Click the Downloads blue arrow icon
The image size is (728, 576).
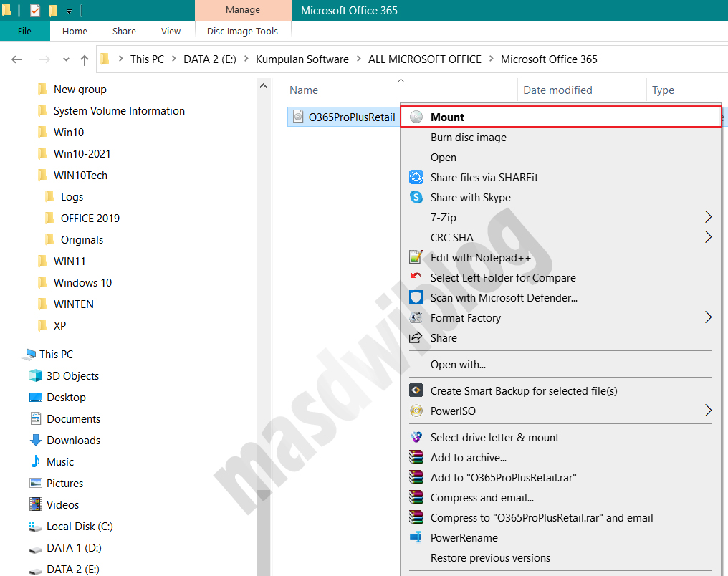tap(36, 440)
